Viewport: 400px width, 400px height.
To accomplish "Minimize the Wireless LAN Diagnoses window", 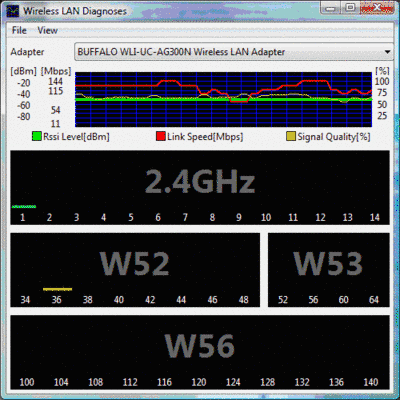I will 330,8.
